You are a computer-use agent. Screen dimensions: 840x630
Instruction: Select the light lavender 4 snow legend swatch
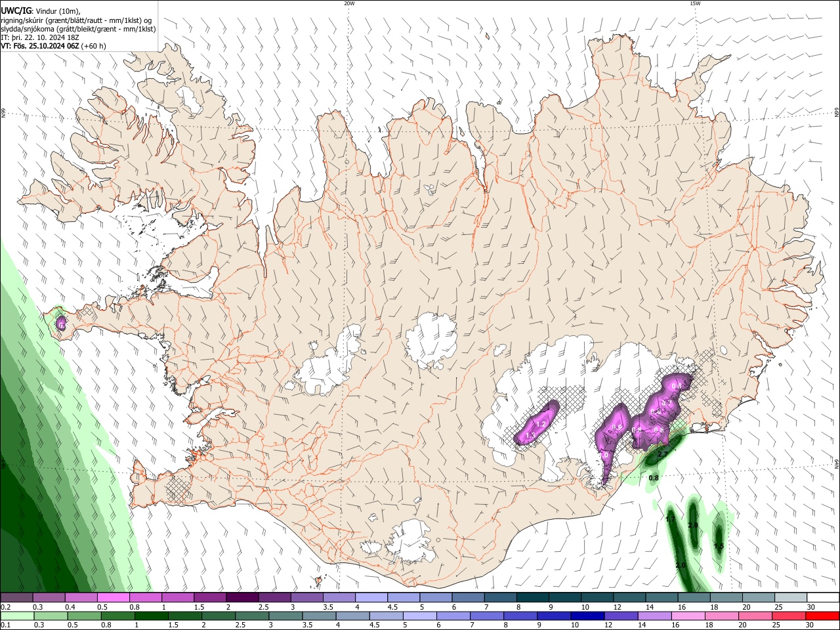click(x=371, y=598)
